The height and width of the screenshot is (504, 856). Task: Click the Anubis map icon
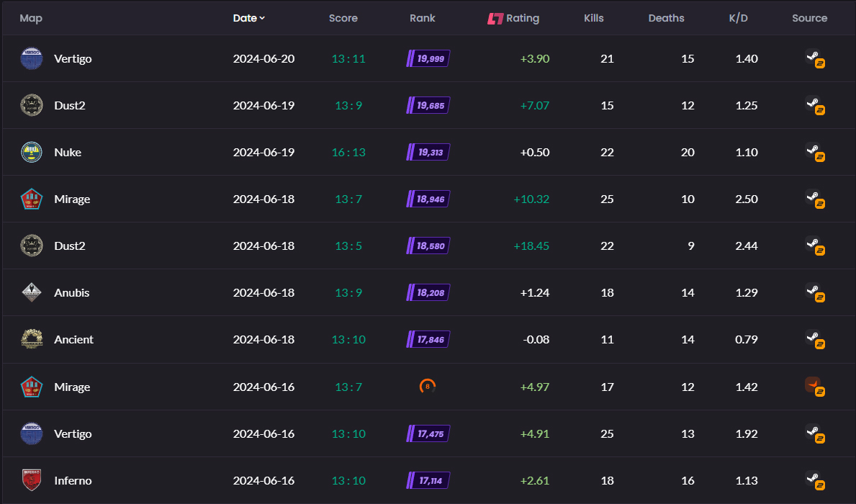(32, 292)
